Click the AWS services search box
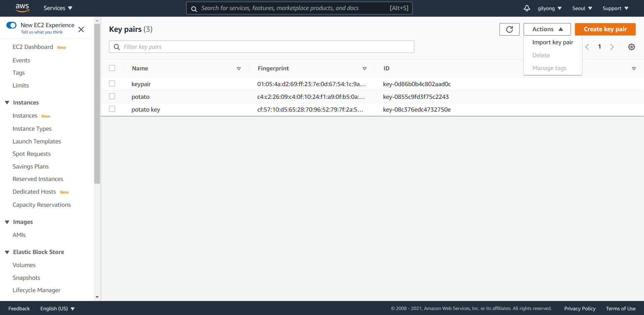Screen dimensions: 644x315 [x=299, y=8]
